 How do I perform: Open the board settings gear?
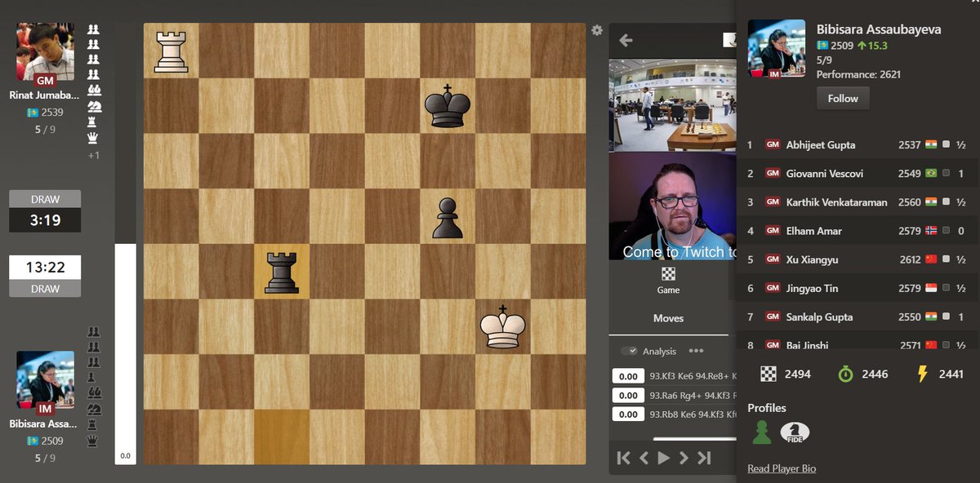[596, 30]
